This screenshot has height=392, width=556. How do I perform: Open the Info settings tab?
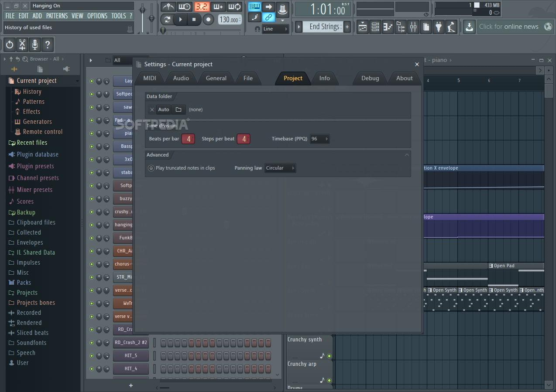click(x=325, y=78)
